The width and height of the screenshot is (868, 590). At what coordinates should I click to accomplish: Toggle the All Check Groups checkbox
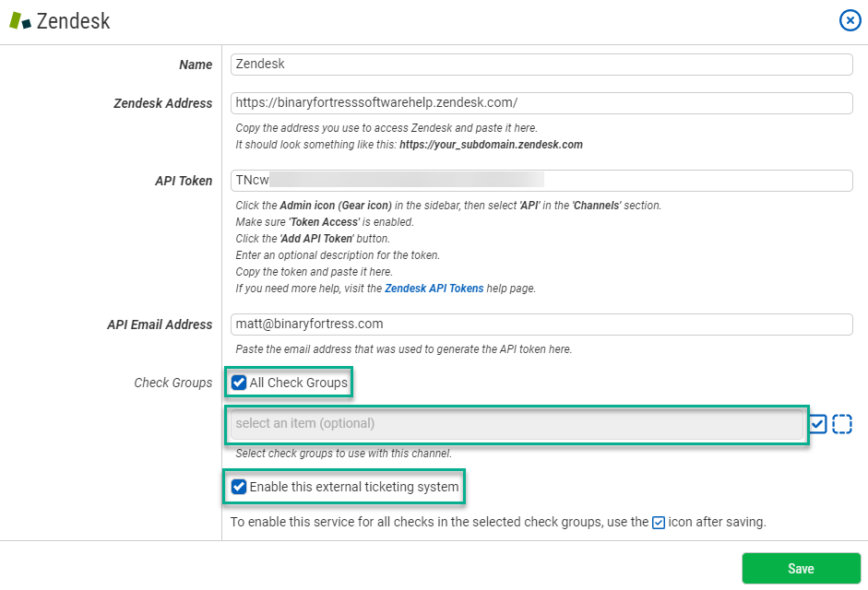[239, 383]
